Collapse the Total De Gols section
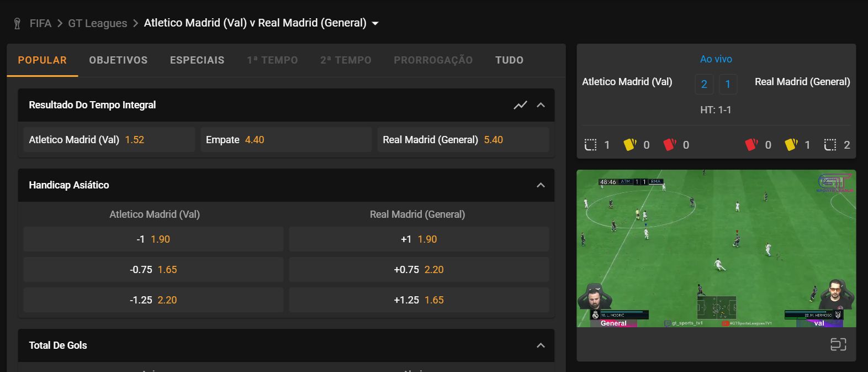868x372 pixels. pyautogui.click(x=541, y=345)
